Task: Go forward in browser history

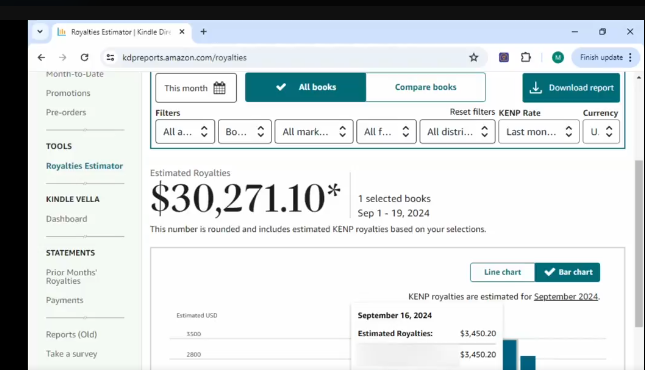Action: pyautogui.click(x=63, y=58)
